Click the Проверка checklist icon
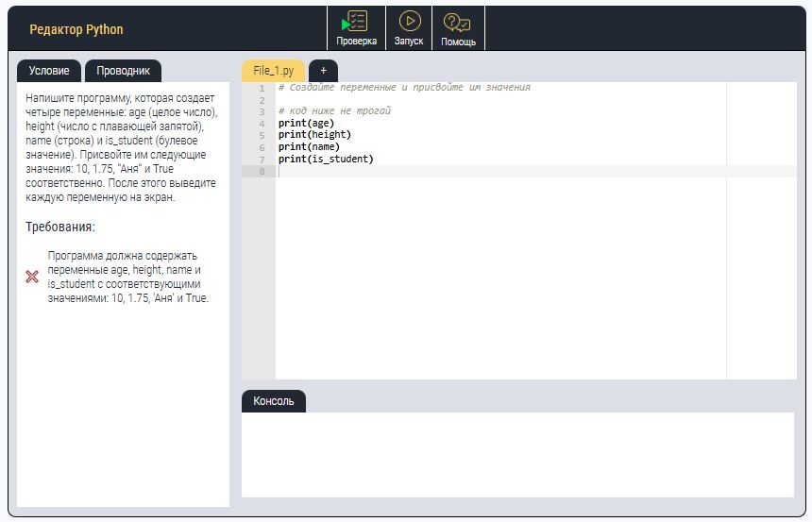Viewport: 812px width, 522px height. (356, 22)
